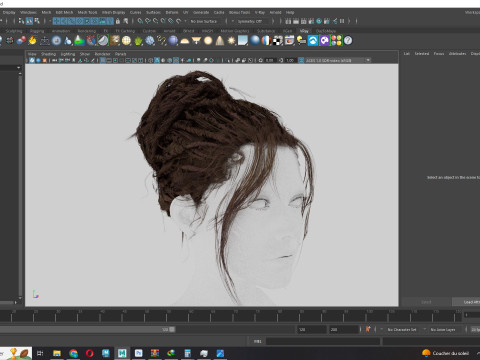Click the glossy blue sphere material icon

(255, 41)
